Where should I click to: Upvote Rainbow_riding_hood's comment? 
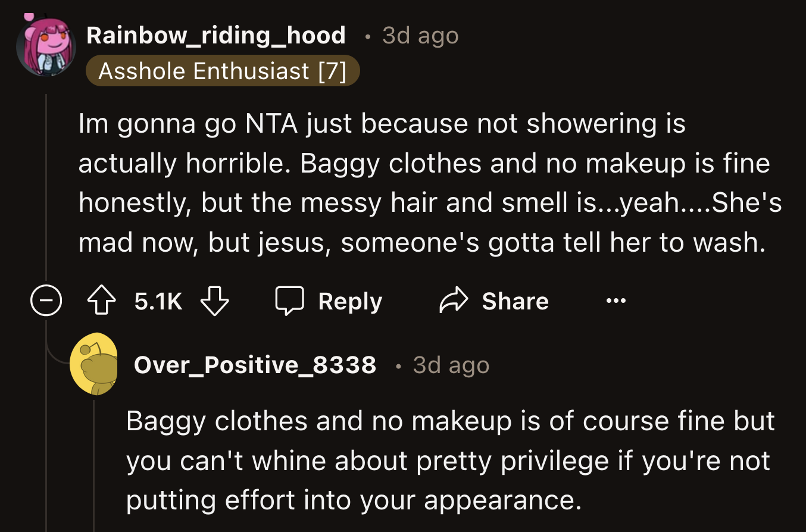(x=101, y=301)
